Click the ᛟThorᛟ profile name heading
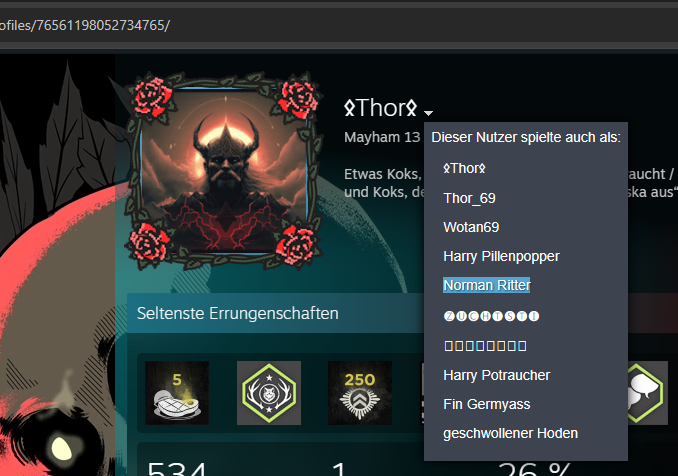This screenshot has width=678, height=476. (381, 108)
